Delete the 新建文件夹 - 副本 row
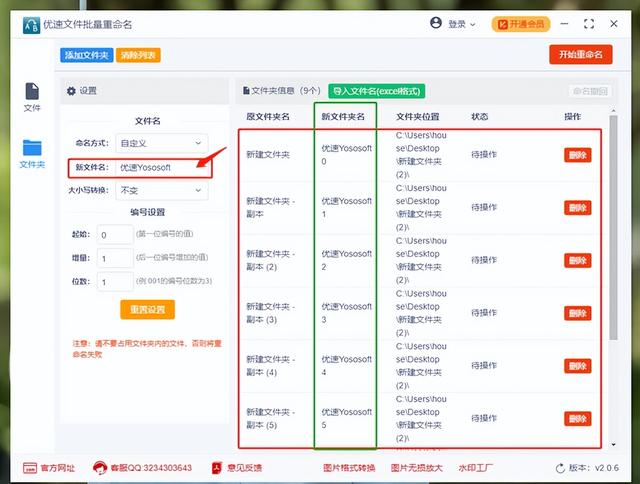Image resolution: width=640 pixels, height=484 pixels. pos(578,208)
